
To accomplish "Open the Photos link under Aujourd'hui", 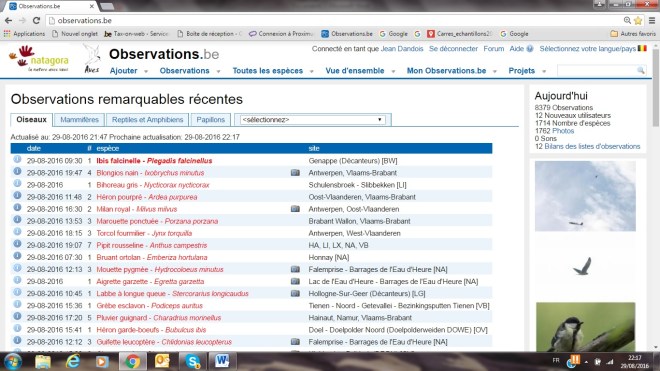I will [563, 131].
